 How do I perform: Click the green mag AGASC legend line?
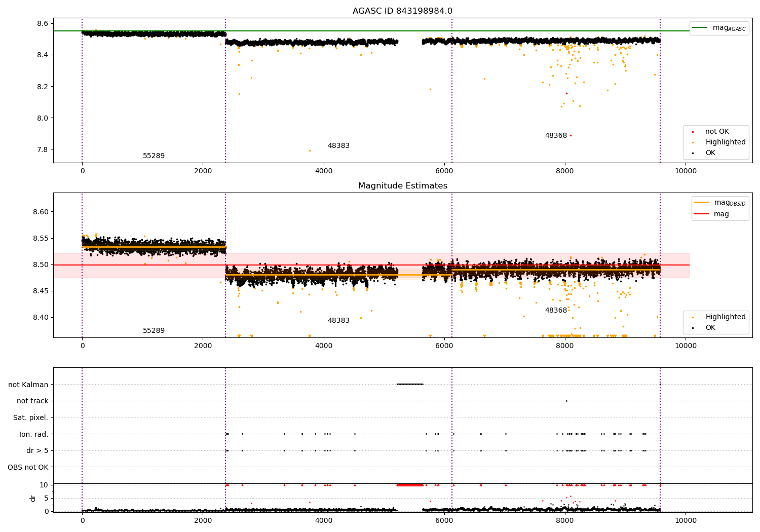[x=700, y=28]
